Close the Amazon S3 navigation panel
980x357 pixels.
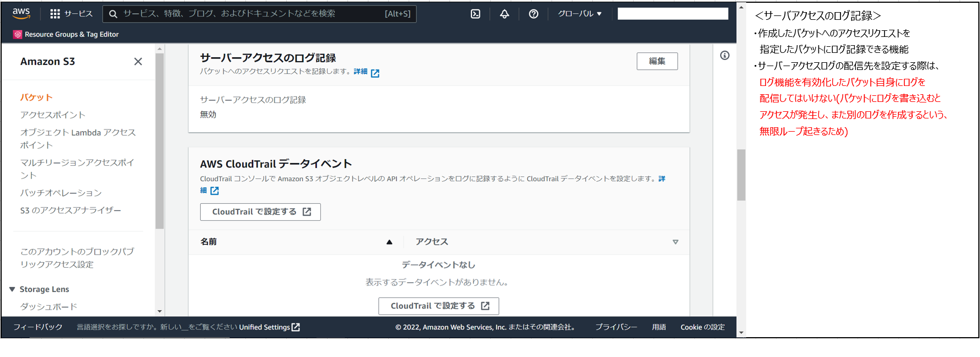pyautogui.click(x=138, y=62)
